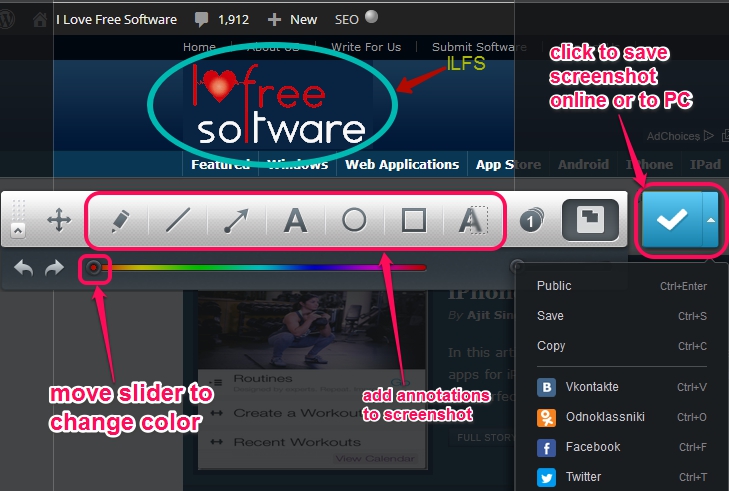
Task: Choose Public from the save menu
Action: (x=622, y=285)
